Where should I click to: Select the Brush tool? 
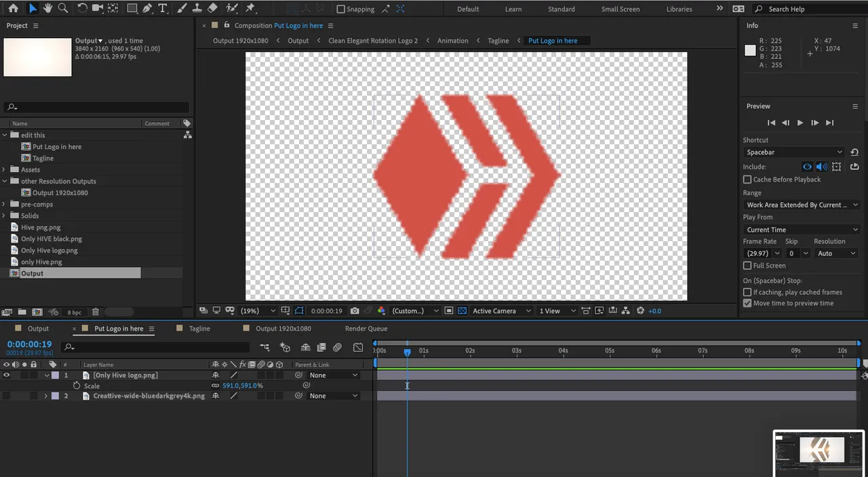pos(182,8)
